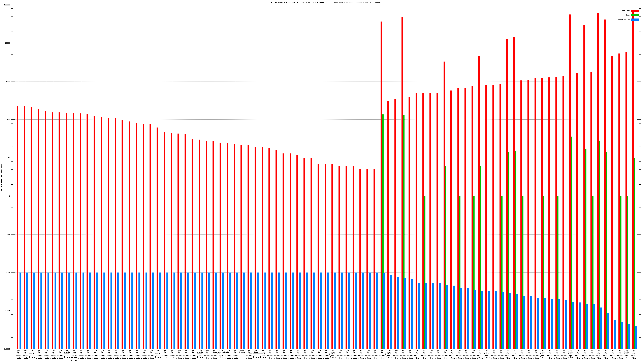Click the 'sa-accredit.habeas.com 1 hop' x-axis label
The height and width of the screenshot is (362, 644).
click(x=221, y=354)
